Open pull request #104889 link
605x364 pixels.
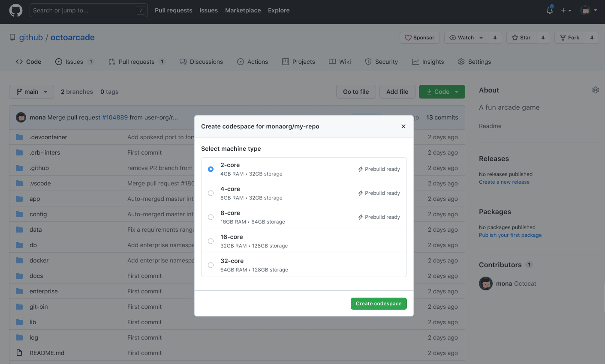[x=115, y=117]
